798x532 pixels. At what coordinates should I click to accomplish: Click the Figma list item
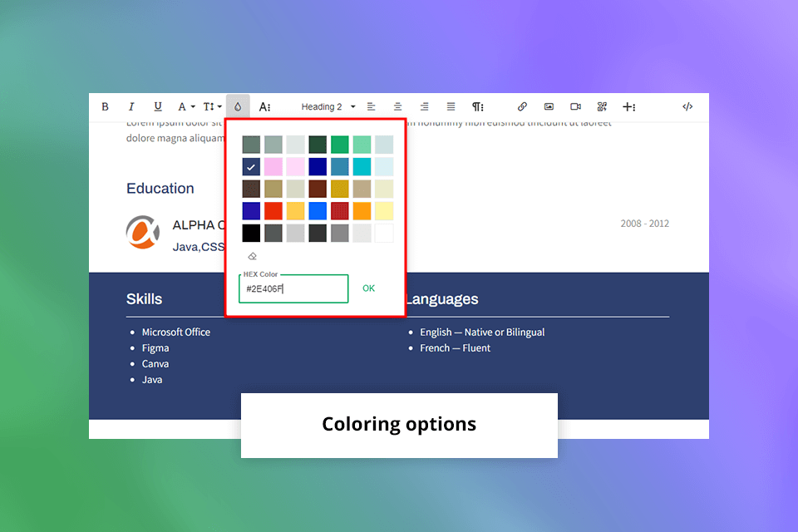pos(155,348)
